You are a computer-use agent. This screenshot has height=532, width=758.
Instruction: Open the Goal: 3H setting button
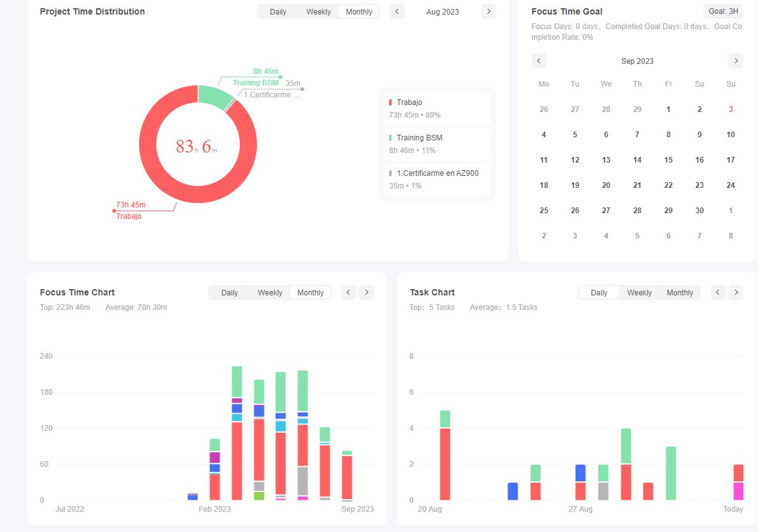click(723, 11)
